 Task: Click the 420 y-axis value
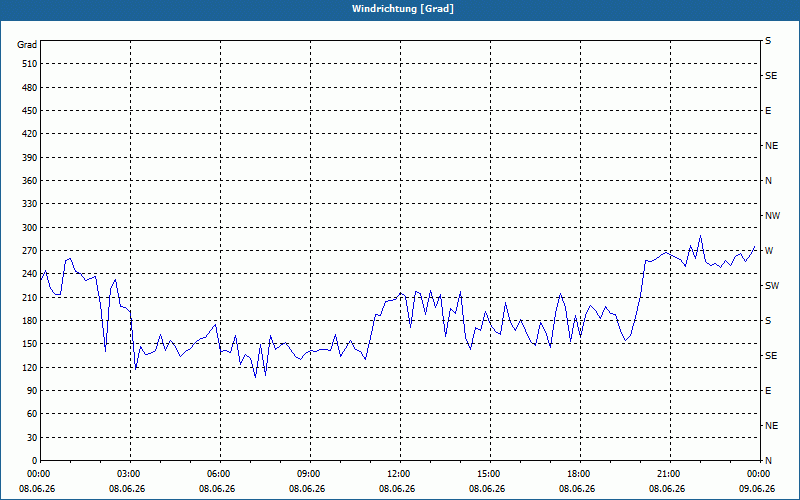click(30, 134)
